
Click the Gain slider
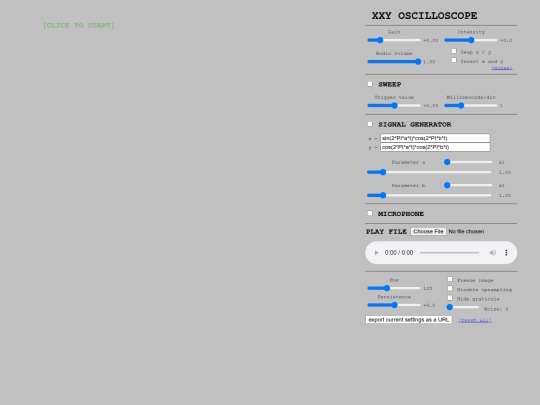coord(394,40)
